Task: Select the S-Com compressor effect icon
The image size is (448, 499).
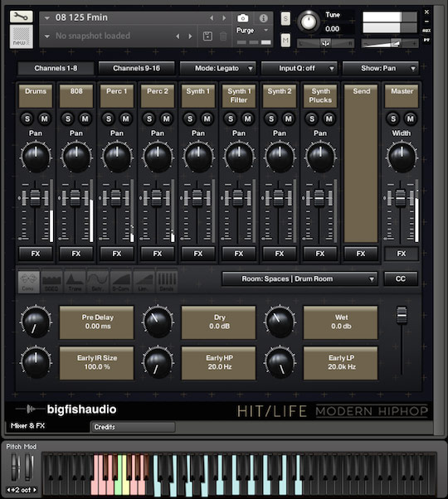Action: click(120, 282)
